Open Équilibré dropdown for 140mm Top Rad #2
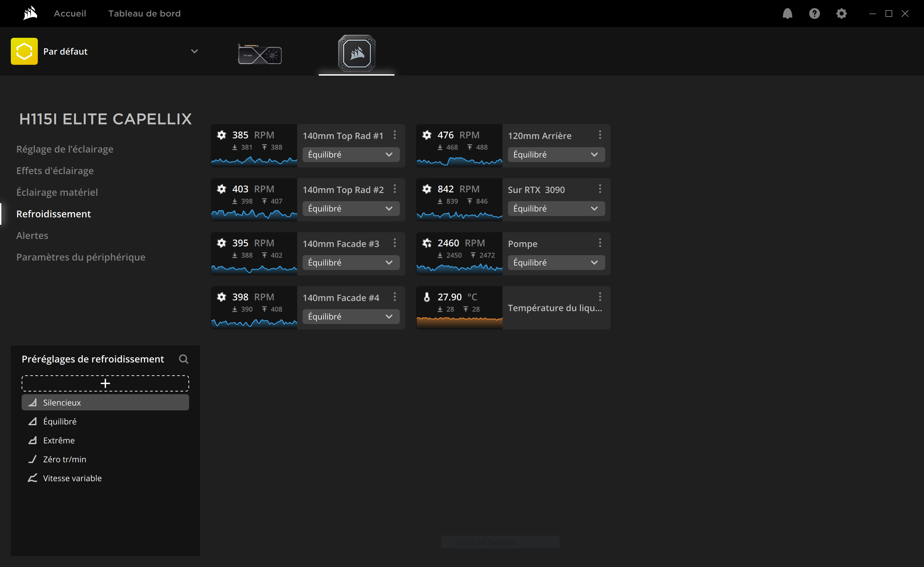The width and height of the screenshot is (924, 567). (351, 209)
